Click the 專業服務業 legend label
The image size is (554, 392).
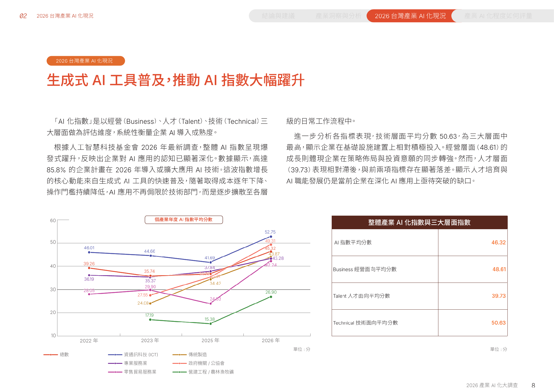[x=135, y=363]
